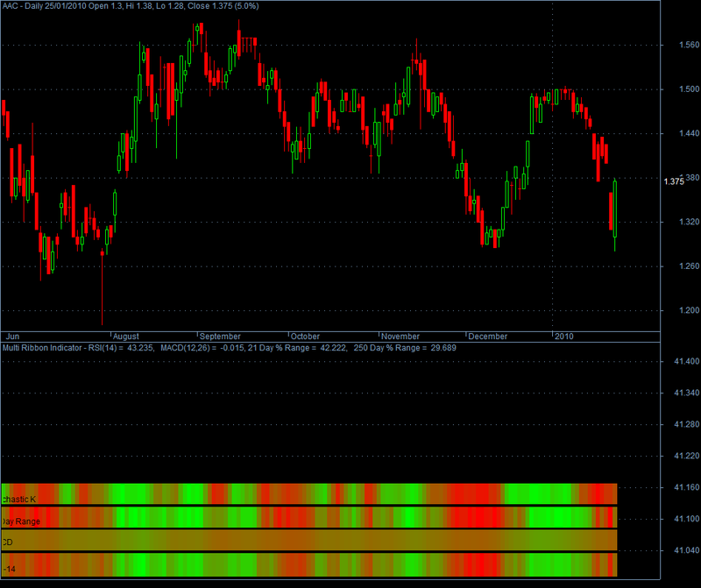This screenshot has height=588, width=701.
Task: Select the 41.400 indicator axis label
Action: pyautogui.click(x=687, y=361)
